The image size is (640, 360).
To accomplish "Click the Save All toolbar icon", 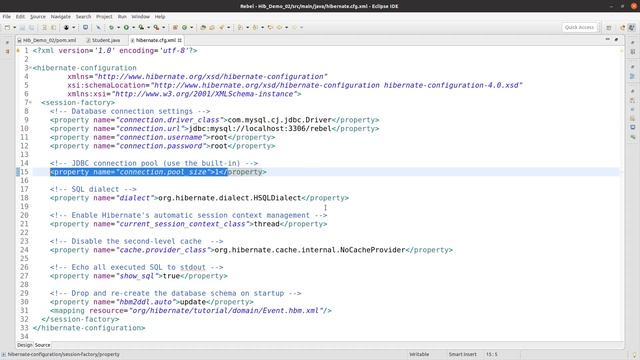I will [x=31, y=27].
